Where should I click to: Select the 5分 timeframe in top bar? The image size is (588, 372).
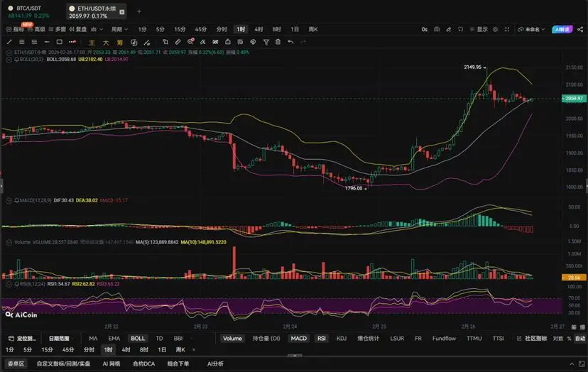tap(160, 29)
